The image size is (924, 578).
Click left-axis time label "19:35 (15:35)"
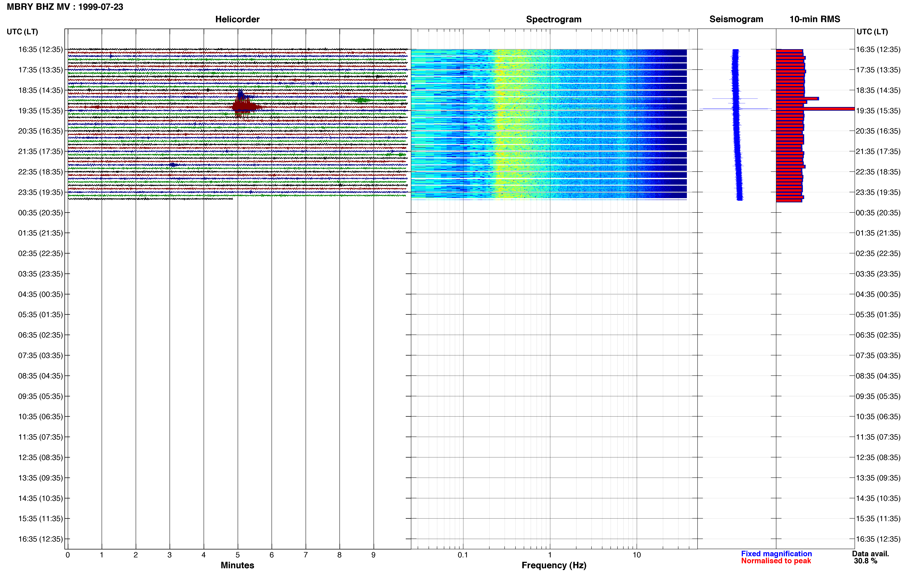(41, 110)
